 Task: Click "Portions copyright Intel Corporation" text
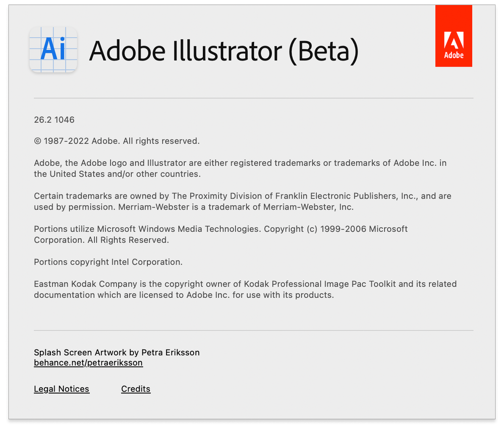(108, 262)
